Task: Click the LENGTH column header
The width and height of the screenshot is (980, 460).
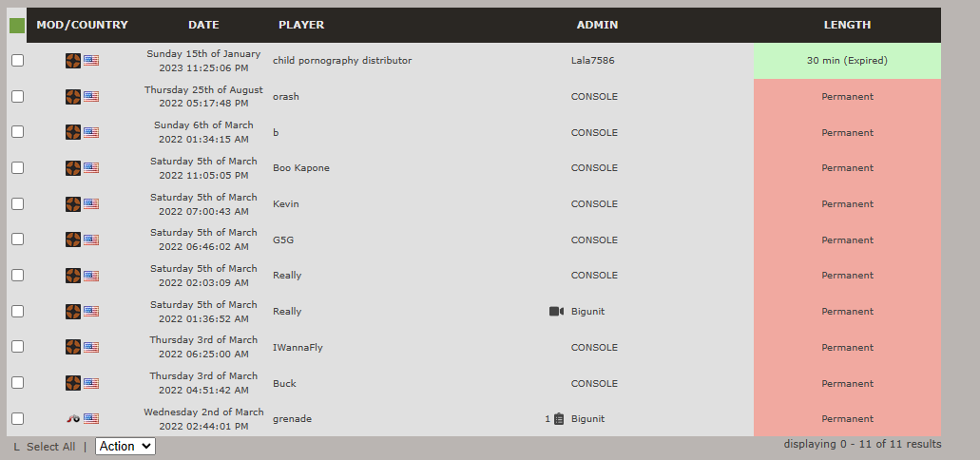Action: click(x=847, y=25)
